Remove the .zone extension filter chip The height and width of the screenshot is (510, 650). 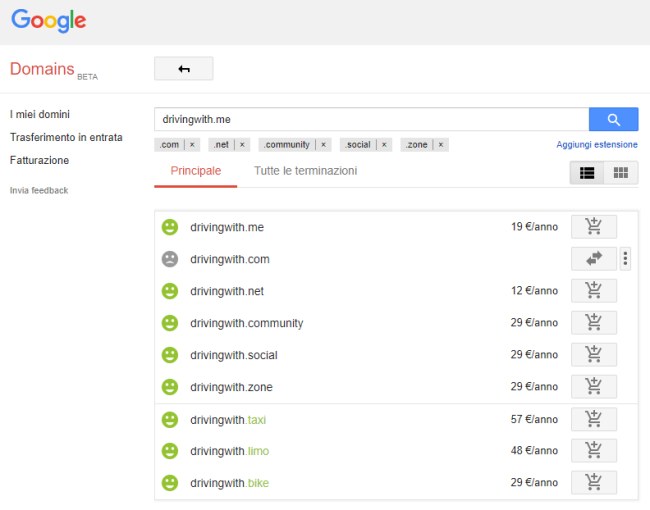[x=440, y=145]
